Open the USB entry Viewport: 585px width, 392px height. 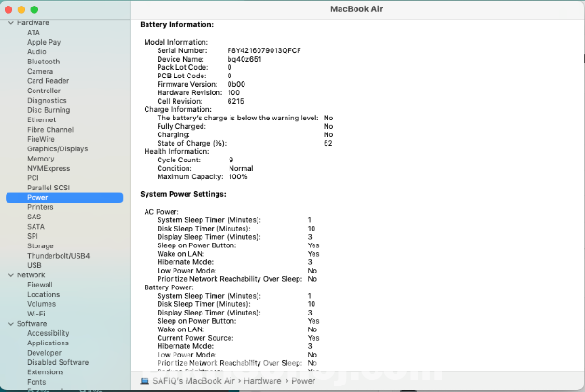tap(35, 265)
